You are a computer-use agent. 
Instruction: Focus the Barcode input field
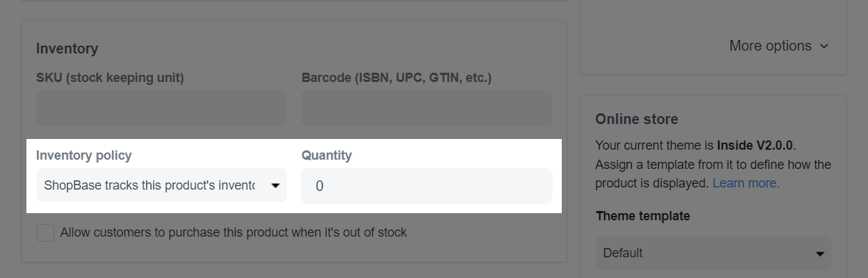point(427,108)
